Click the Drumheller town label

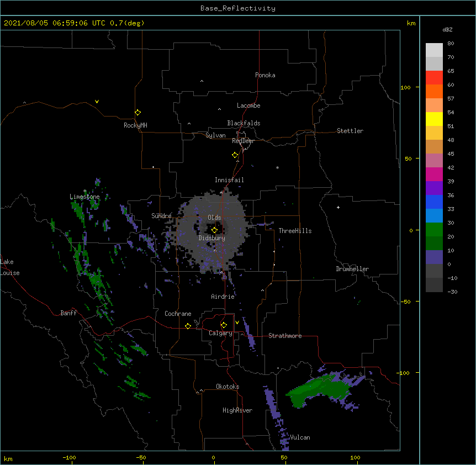352,269
